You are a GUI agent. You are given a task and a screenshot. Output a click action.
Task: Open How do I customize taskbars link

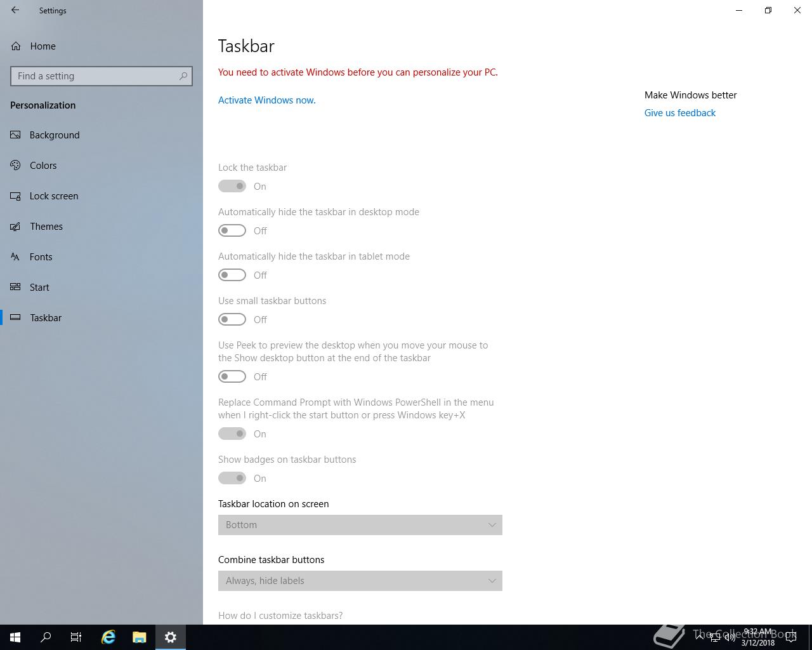(x=280, y=616)
